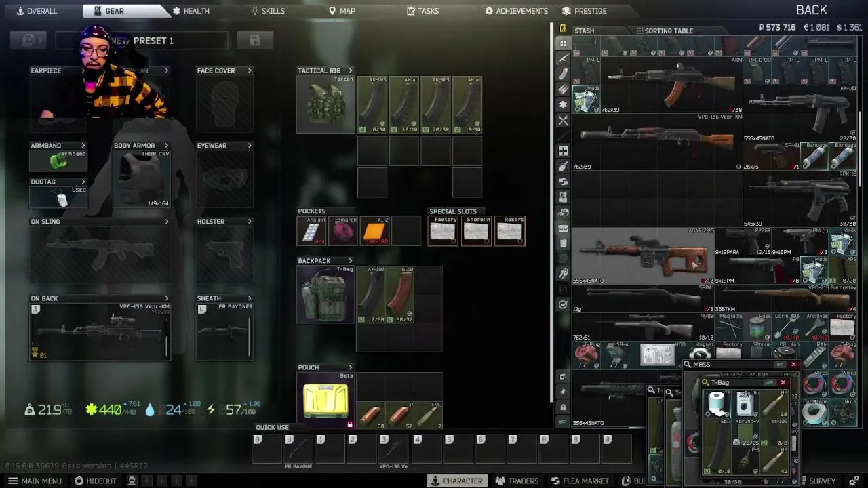Open the Flea Market
868x488 pixels.
pos(580,481)
